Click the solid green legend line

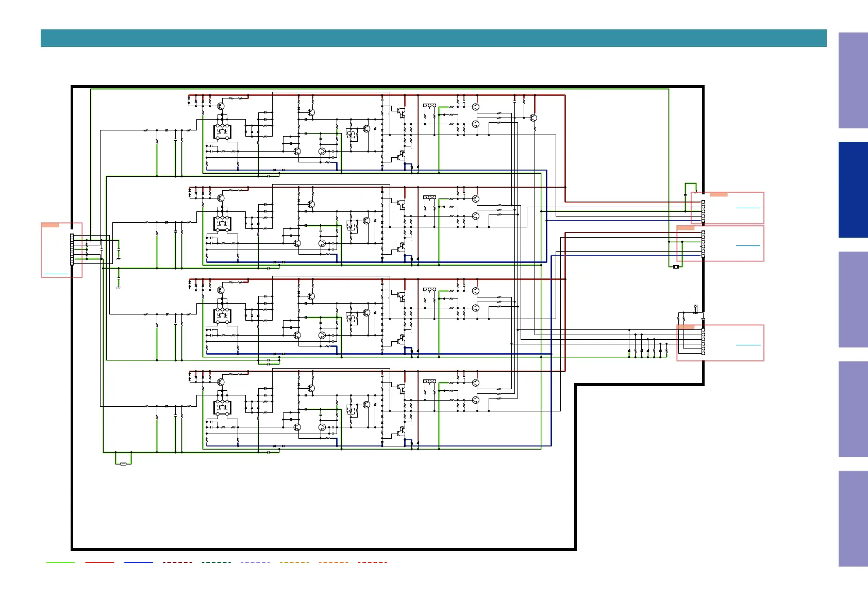(x=61, y=562)
